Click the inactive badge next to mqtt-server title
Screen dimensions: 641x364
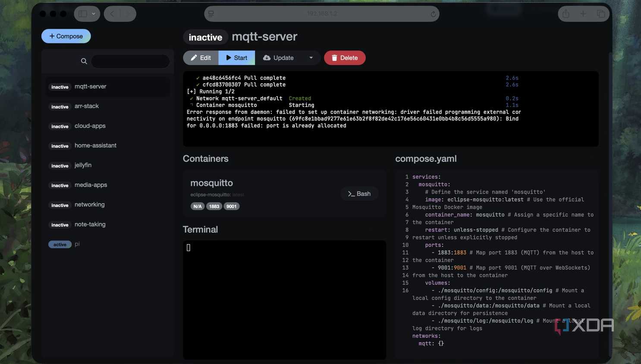tap(205, 37)
